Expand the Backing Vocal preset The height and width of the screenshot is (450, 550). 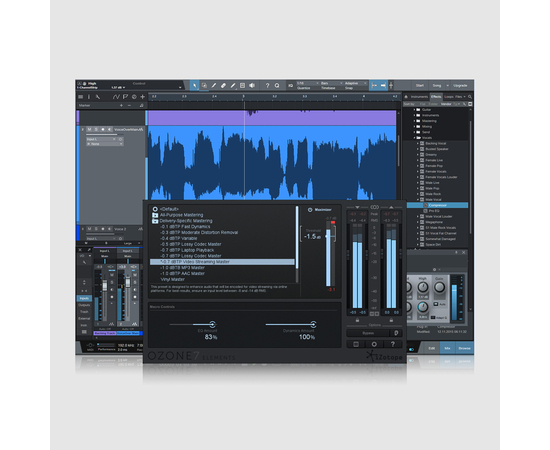[418, 143]
